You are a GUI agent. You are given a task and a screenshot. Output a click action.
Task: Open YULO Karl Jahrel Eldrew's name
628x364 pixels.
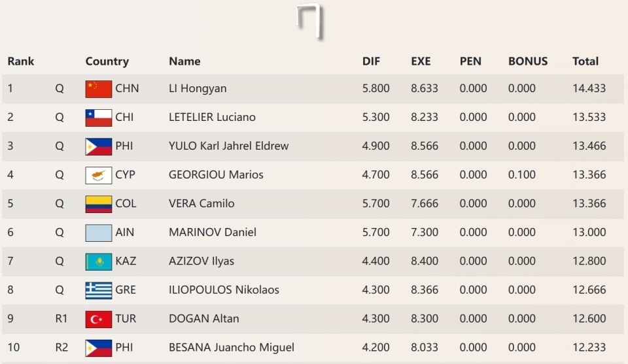[x=228, y=146]
